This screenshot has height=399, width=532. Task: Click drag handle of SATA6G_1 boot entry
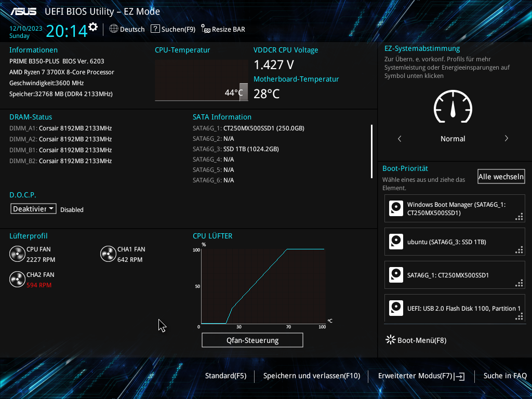coord(519,283)
